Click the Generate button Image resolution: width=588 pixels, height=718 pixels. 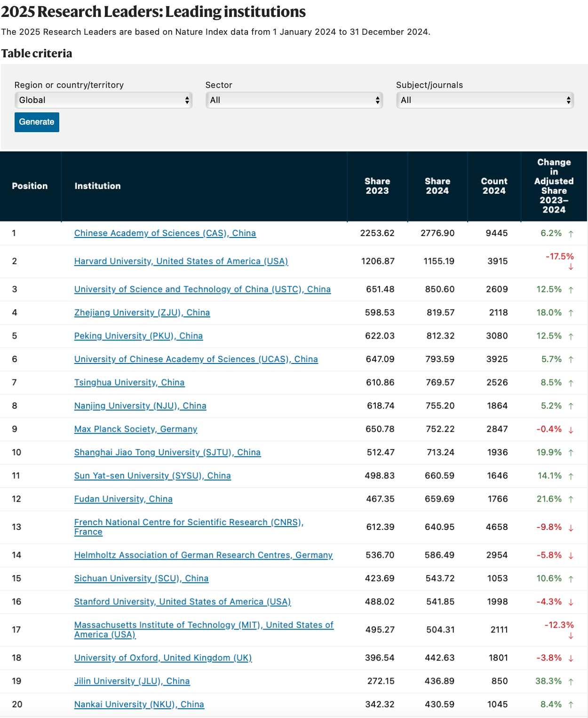pyautogui.click(x=37, y=122)
